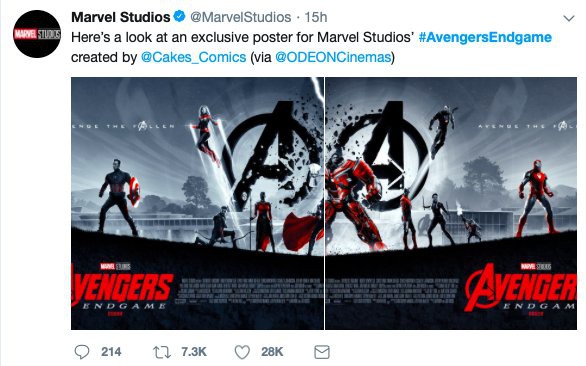586x366 pixels.
Task: Click the 28K likes count
Action: coord(272,352)
